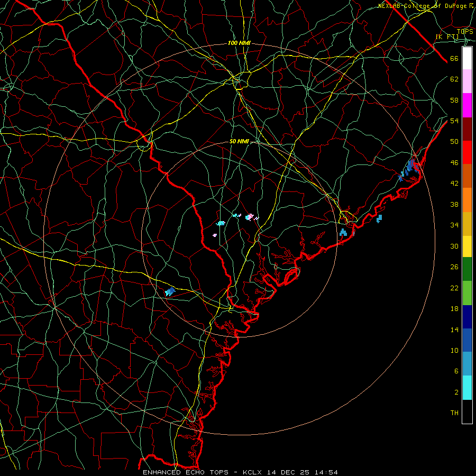Pick the dark orange 42 kft legend color
The width and height of the screenshot is (476, 476).
click(x=467, y=176)
